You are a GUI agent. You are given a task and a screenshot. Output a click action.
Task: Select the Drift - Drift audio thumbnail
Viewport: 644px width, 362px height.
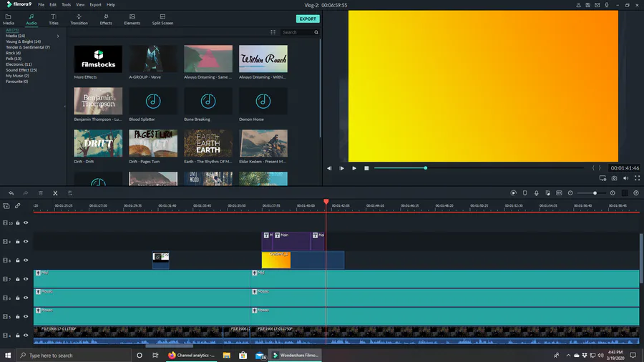coord(98,143)
